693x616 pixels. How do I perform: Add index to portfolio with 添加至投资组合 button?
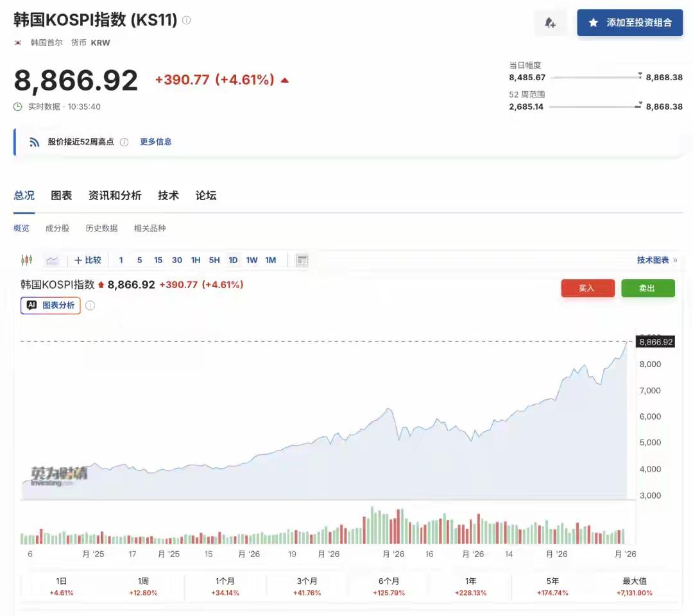[630, 22]
